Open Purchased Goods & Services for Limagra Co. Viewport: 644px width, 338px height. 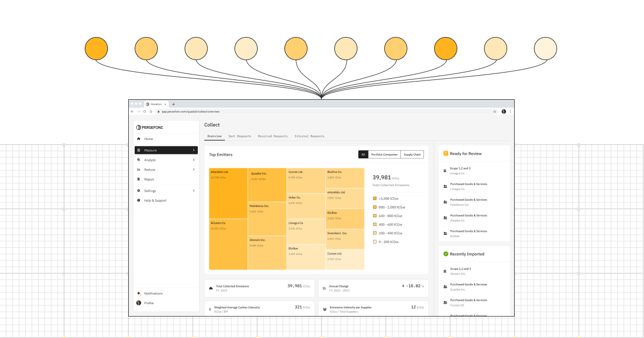[474, 186]
